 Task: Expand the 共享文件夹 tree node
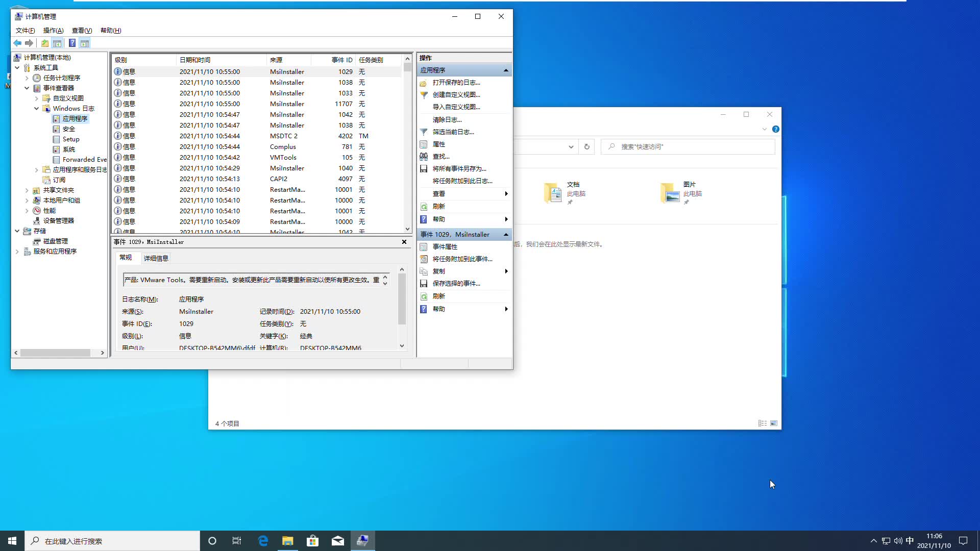(x=27, y=190)
